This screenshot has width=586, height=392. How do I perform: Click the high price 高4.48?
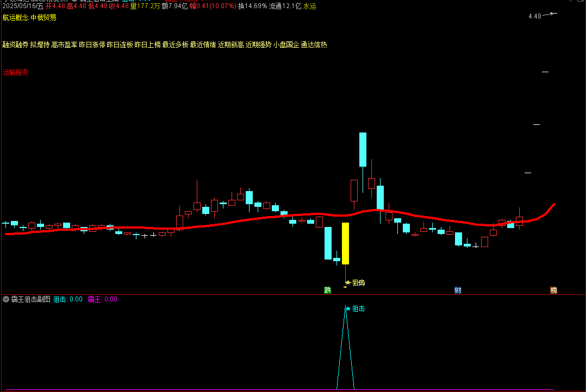click(77, 6)
